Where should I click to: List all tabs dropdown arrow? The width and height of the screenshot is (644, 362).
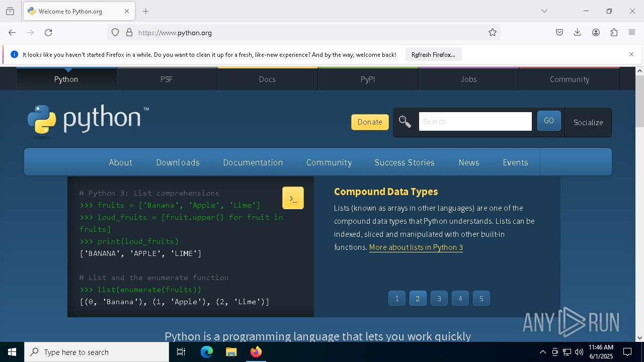[x=544, y=11]
